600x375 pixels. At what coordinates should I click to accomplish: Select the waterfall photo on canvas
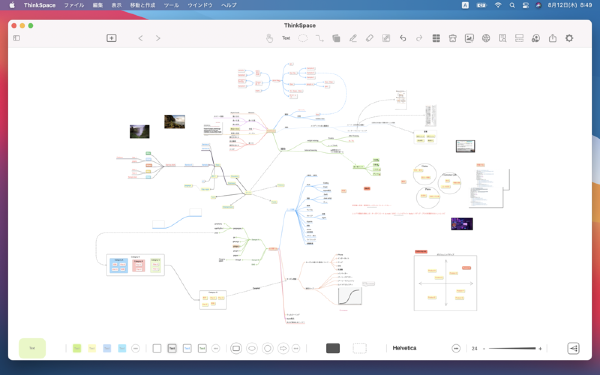pyautogui.click(x=140, y=131)
